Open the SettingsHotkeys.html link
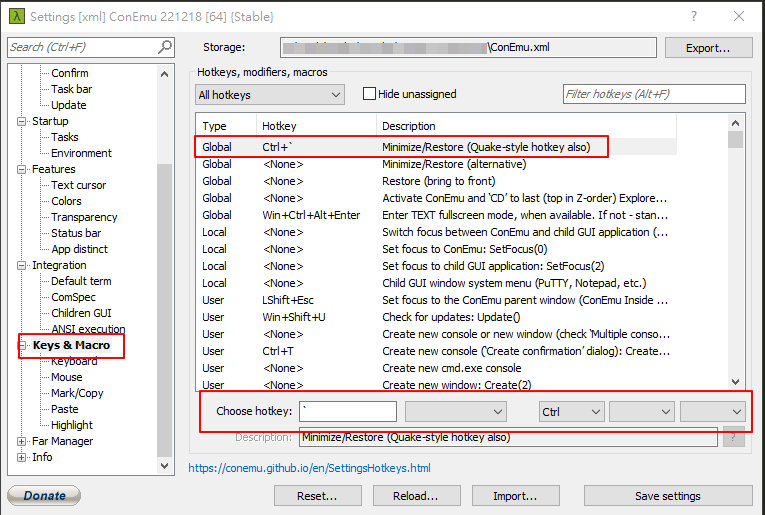 click(309, 468)
